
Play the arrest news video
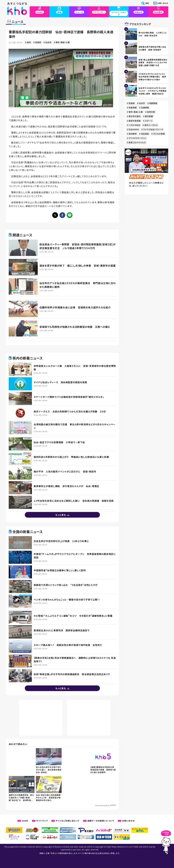point(61,78)
